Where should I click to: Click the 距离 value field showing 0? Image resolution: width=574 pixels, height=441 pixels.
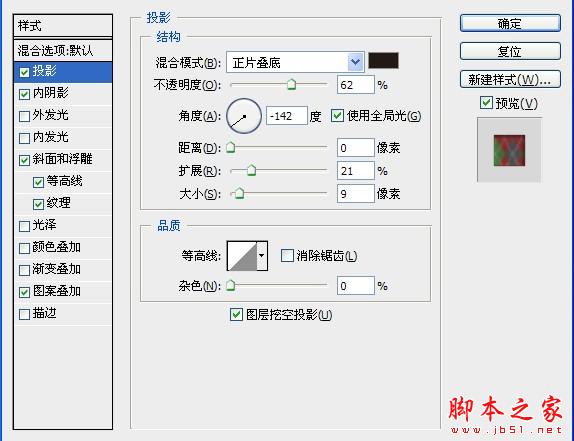point(355,148)
